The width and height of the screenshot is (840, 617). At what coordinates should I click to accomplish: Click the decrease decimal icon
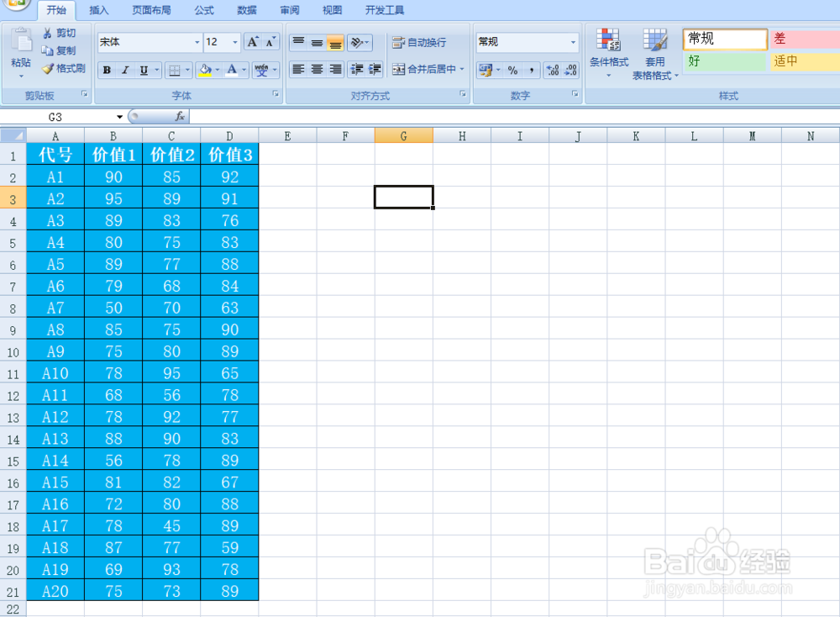pyautogui.click(x=570, y=70)
